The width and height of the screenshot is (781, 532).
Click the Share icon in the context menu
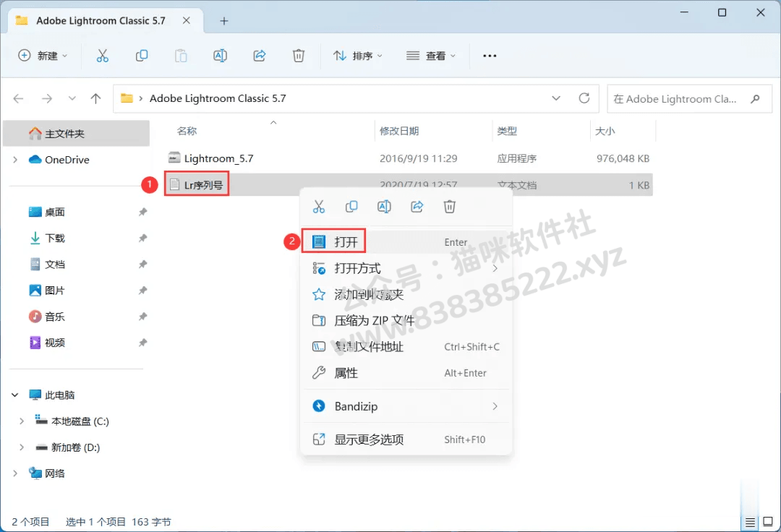tap(417, 207)
